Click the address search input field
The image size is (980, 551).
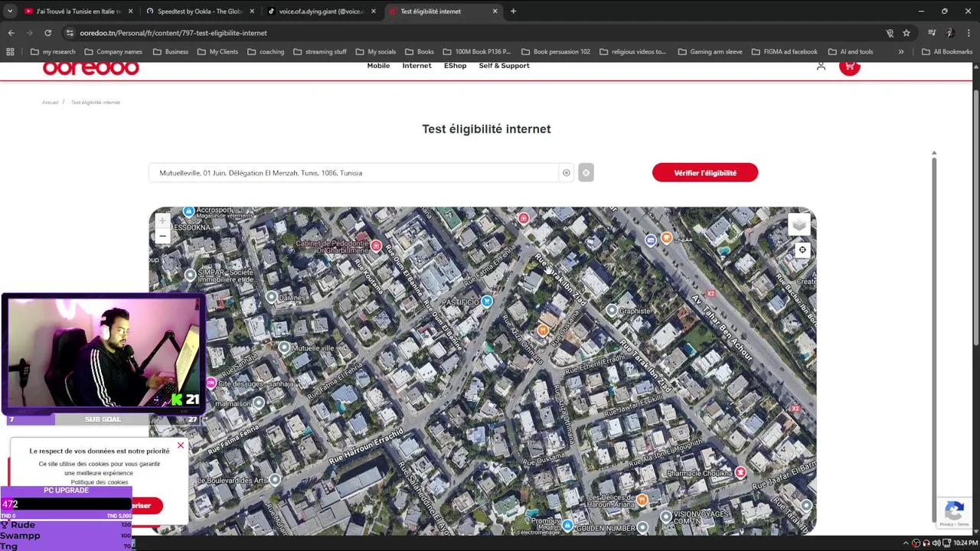tap(354, 173)
